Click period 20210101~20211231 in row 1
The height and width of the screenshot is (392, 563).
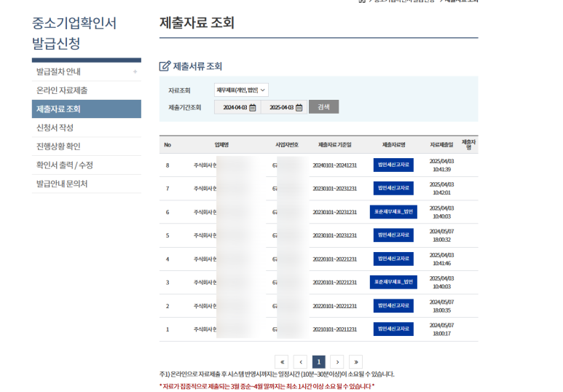tap(334, 329)
